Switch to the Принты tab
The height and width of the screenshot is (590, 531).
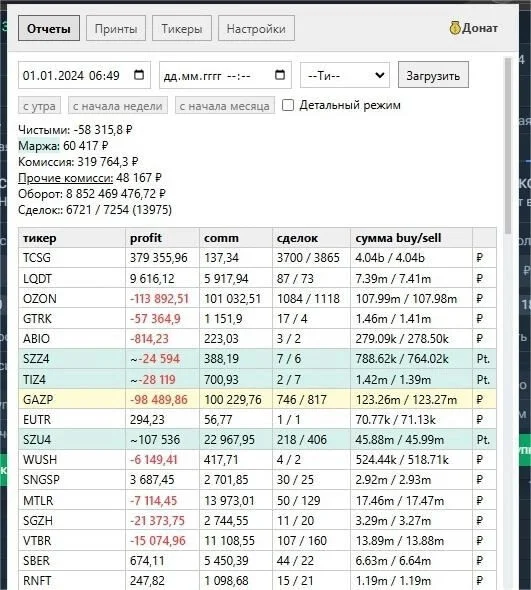coord(116,28)
